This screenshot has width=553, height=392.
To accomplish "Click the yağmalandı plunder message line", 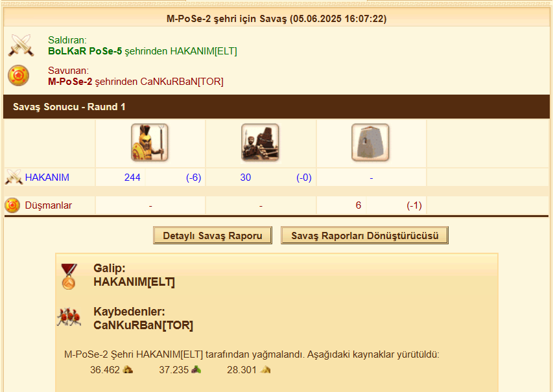I will (252, 354).
